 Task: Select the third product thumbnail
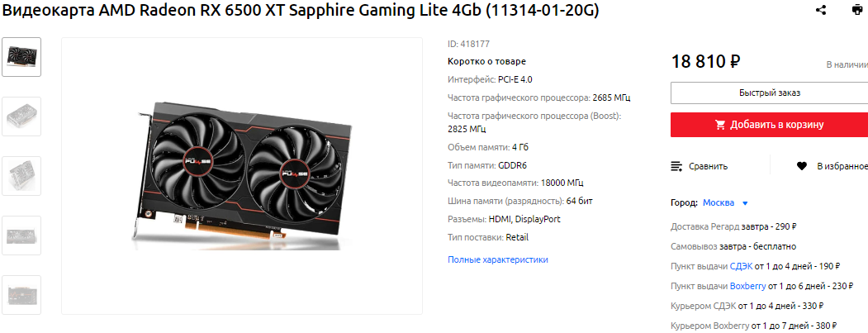[21, 176]
